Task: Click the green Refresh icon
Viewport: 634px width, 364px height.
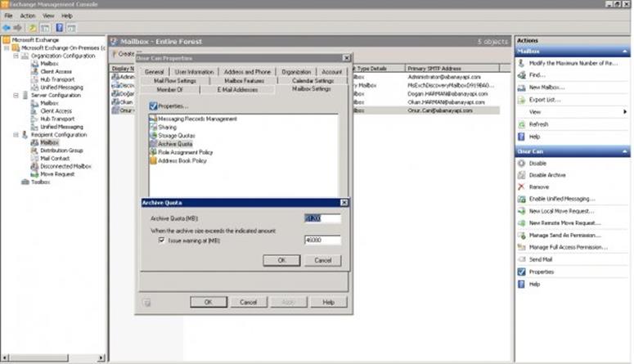Action: click(522, 124)
